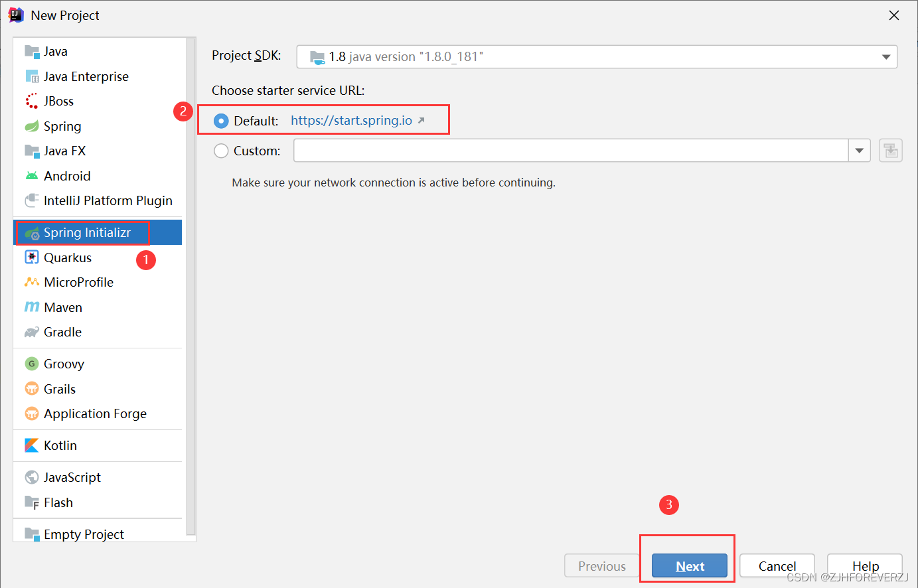Pick the Gradle project type
Image resolution: width=918 pixels, height=588 pixels.
pos(98,332)
